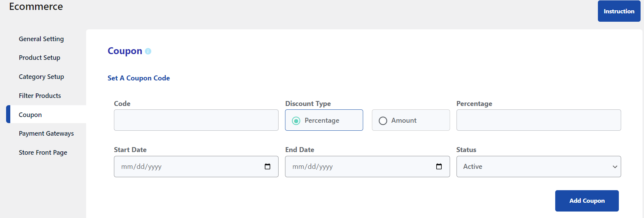Expand the Status dropdown showing Active
Image resolution: width=644 pixels, height=218 pixels.
[538, 167]
